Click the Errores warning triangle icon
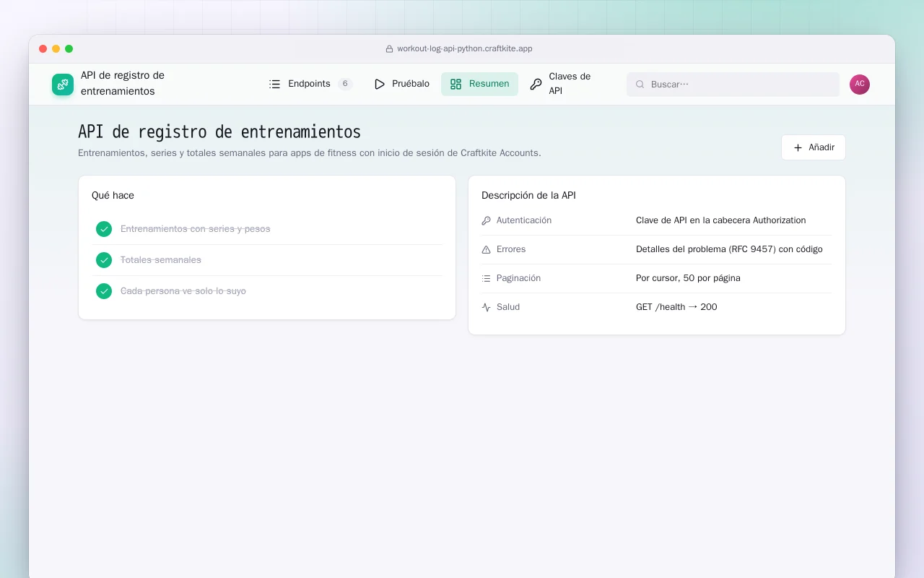Image resolution: width=924 pixels, height=578 pixels. click(x=486, y=249)
